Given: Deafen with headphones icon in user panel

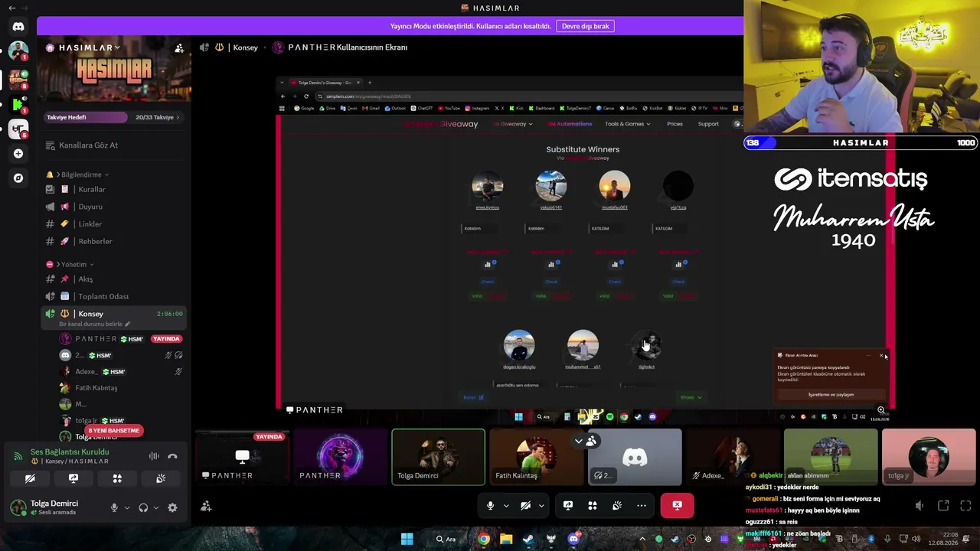Looking at the screenshot, I should [x=143, y=507].
